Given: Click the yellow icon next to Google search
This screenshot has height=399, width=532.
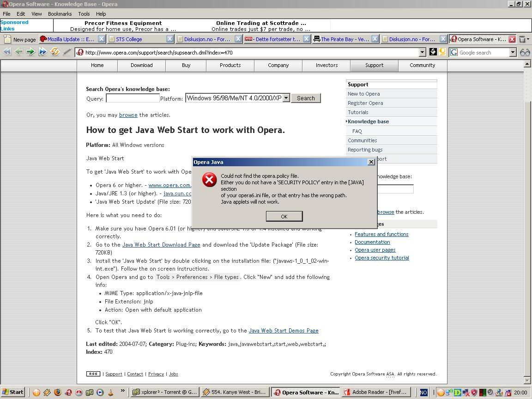Looking at the screenshot, I should [442, 52].
